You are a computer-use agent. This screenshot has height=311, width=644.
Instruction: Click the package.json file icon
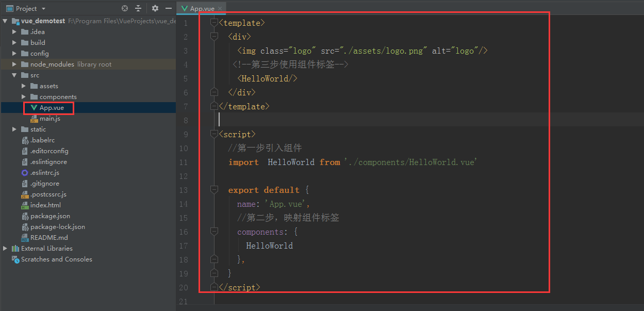(x=25, y=216)
